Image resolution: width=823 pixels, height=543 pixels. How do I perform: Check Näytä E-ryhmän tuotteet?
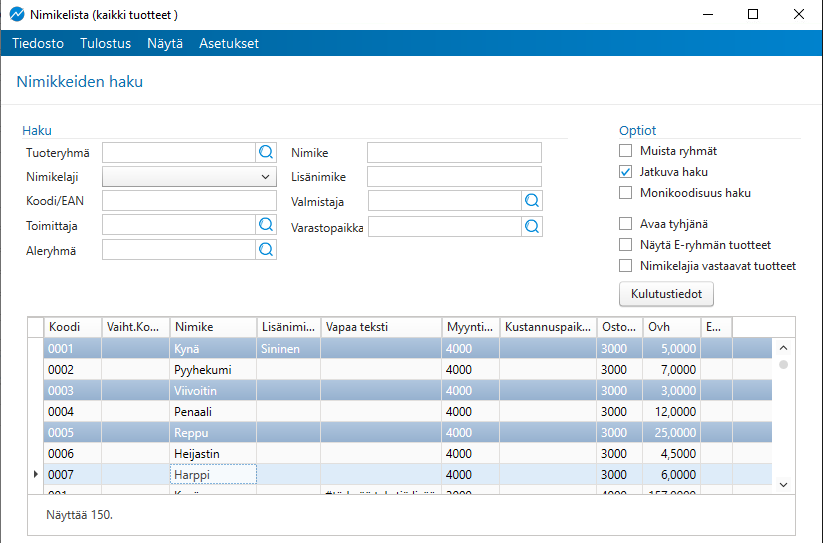(625, 244)
